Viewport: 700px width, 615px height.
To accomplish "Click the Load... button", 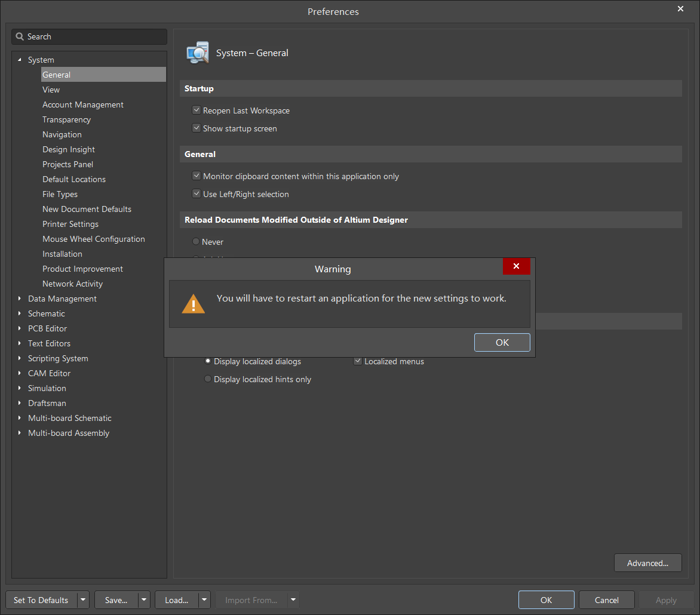I will (x=176, y=600).
